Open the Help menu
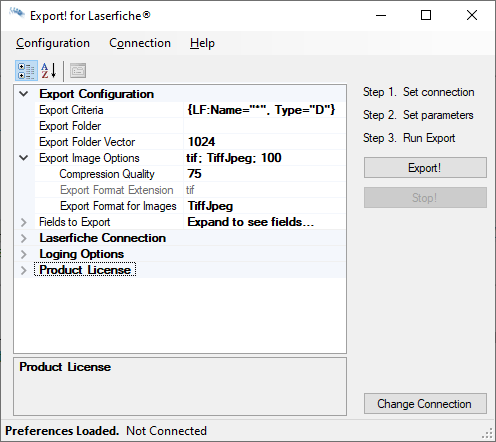Image resolution: width=496 pixels, height=442 pixels. pyautogui.click(x=202, y=43)
